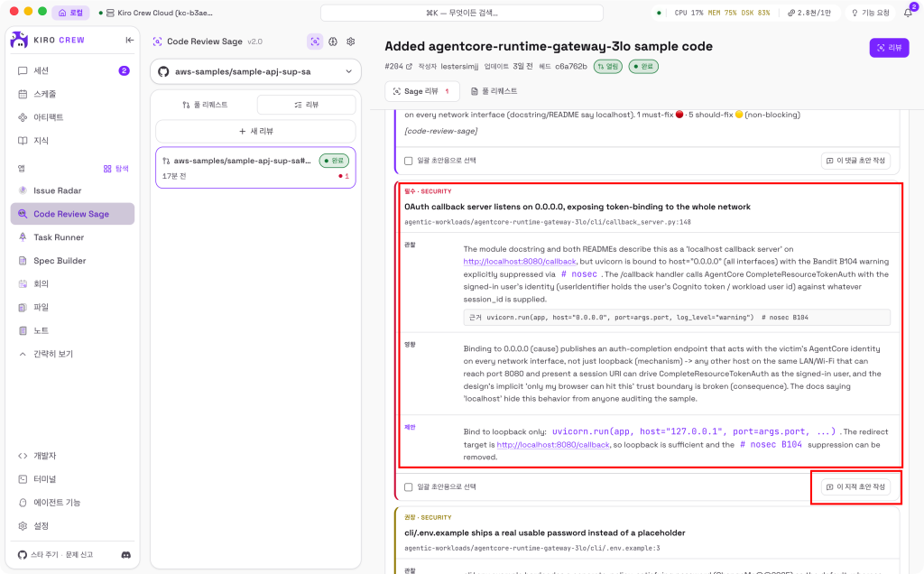Image resolution: width=924 pixels, height=574 pixels.
Task: Select the 풀 리퀘스트 tab beside Sage 리뷰
Action: click(494, 91)
